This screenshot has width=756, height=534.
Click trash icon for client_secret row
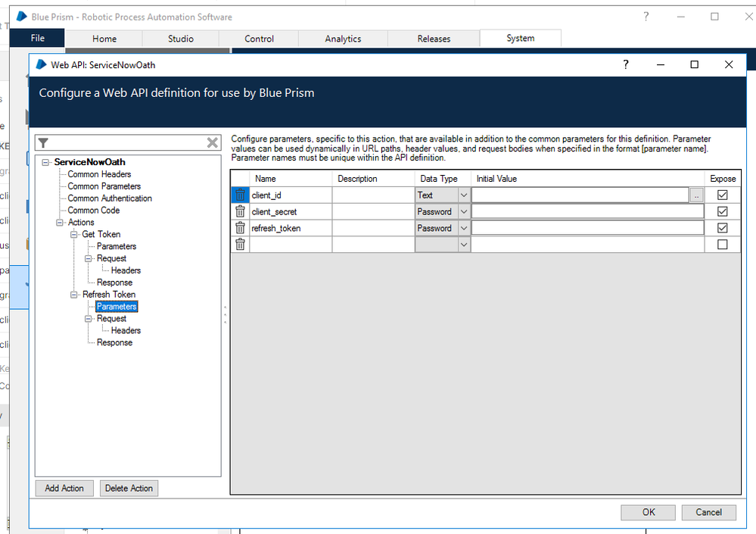point(240,212)
